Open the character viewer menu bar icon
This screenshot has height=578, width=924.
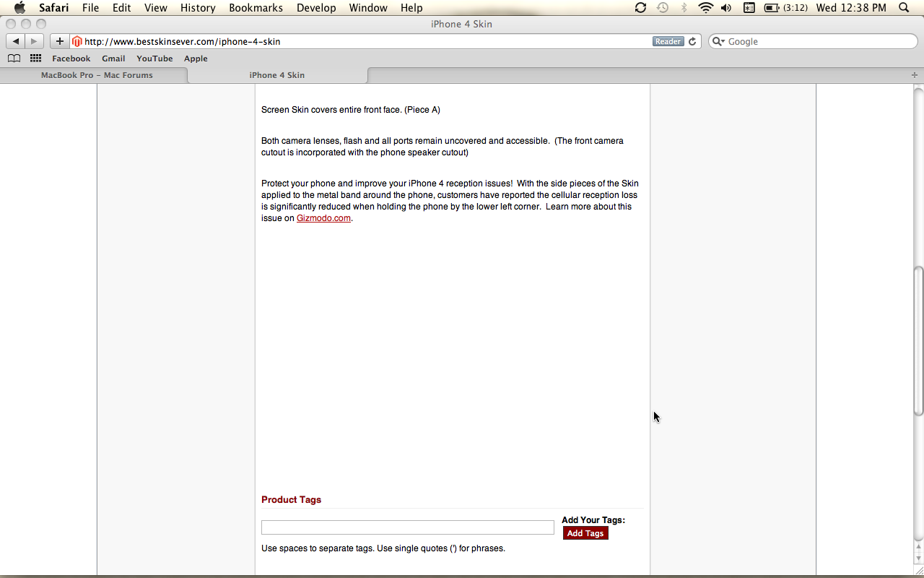[x=749, y=7]
